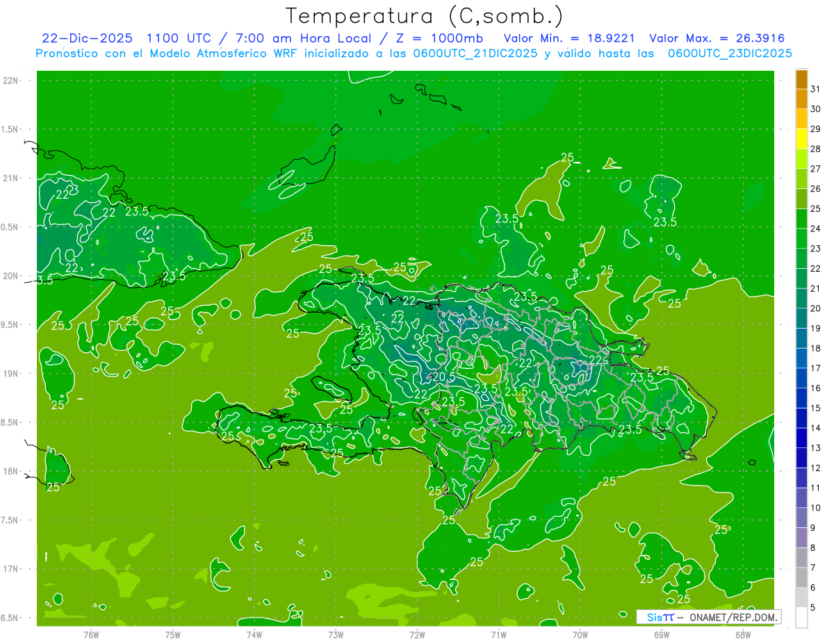This screenshot has width=834, height=644.
Task: Click the legend value 14
Action: click(x=816, y=428)
